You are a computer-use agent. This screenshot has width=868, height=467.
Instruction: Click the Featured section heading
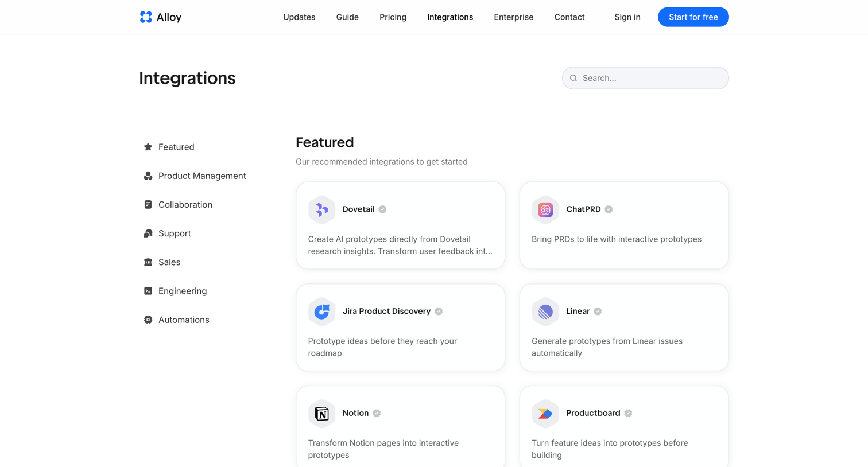[x=325, y=142]
